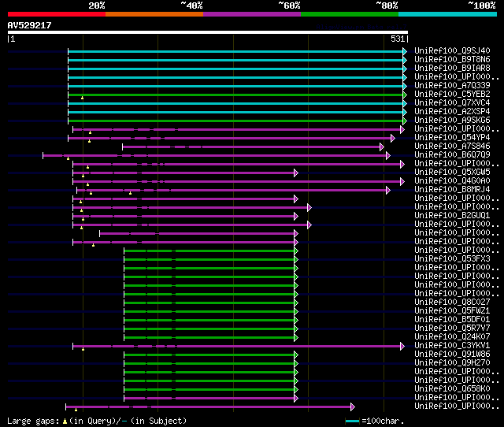Select the UniRef100_Q54YP4 label
The image size is (504, 427).
pos(452,138)
